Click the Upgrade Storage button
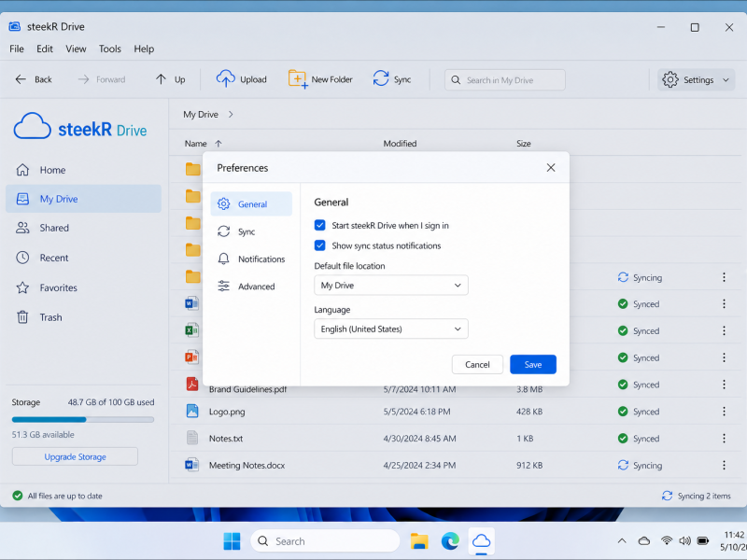Screen dimensions: 747x560 [x=75, y=456]
